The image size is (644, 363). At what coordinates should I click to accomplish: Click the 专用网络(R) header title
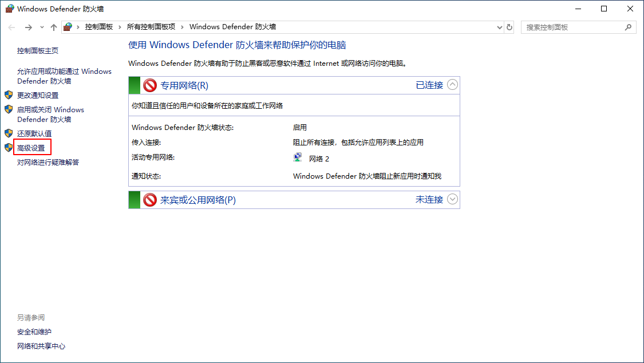184,85
